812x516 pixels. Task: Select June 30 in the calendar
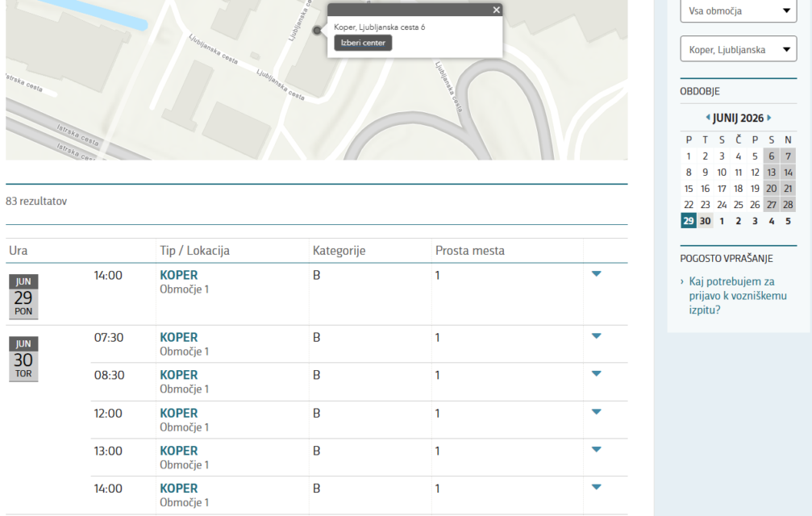(x=705, y=221)
